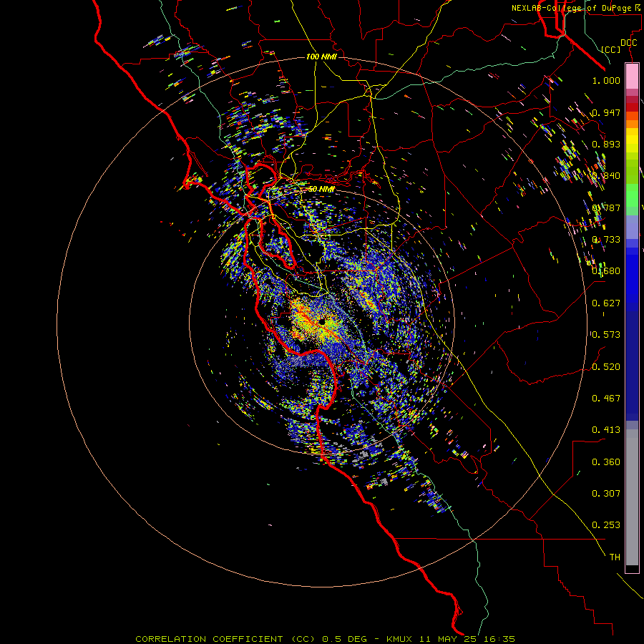644x644 pixels.
Task: Click the red segment of the color bar
Action: coord(632,107)
